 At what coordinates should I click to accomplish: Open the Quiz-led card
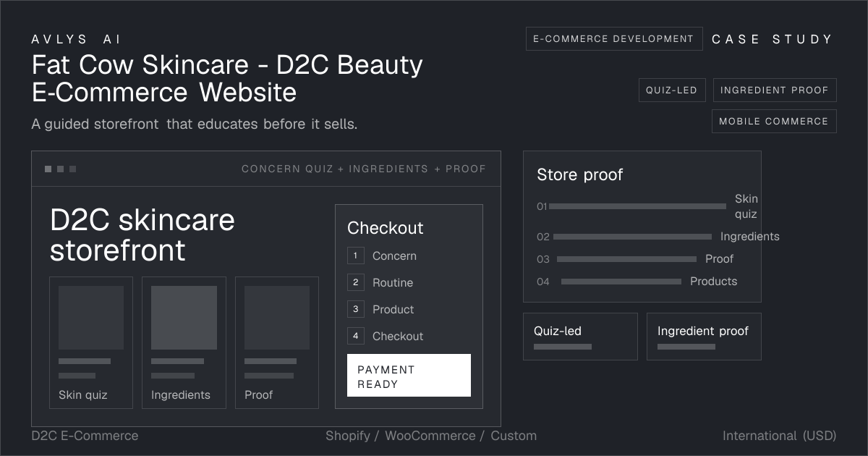(580, 337)
